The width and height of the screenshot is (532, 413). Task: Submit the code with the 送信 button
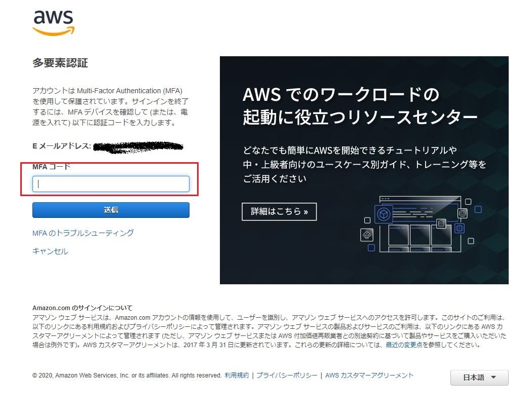click(110, 210)
